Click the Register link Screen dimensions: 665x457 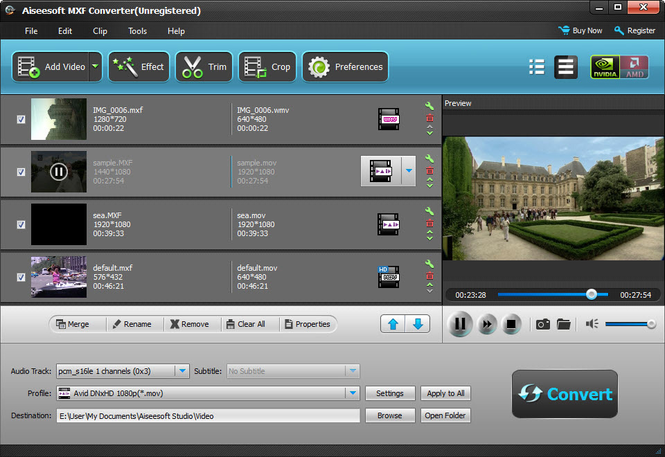(x=634, y=31)
